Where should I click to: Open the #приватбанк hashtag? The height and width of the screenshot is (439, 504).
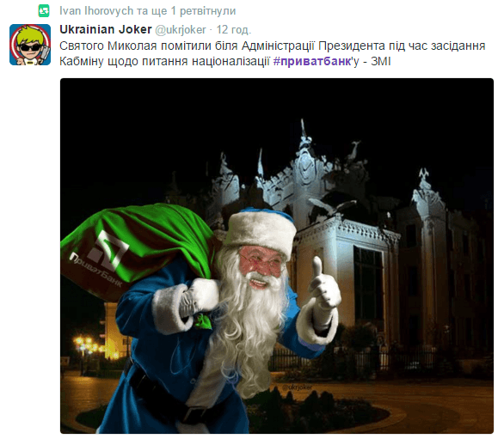tap(312, 61)
